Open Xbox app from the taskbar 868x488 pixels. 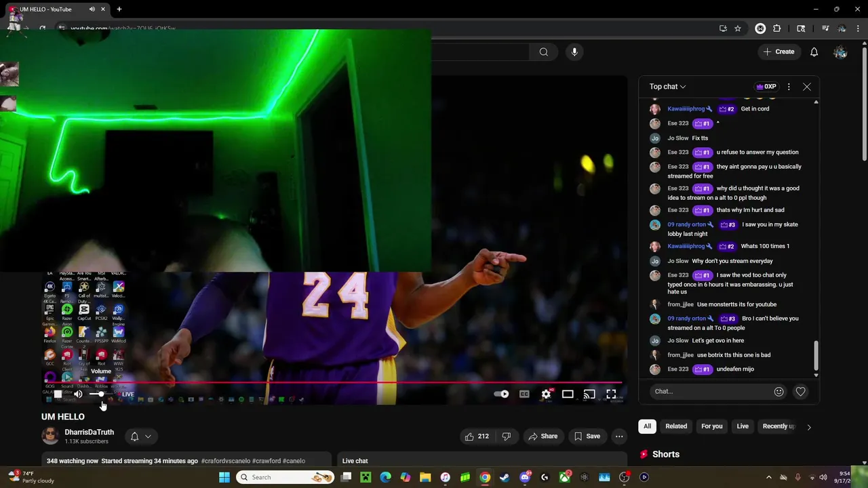click(x=564, y=477)
